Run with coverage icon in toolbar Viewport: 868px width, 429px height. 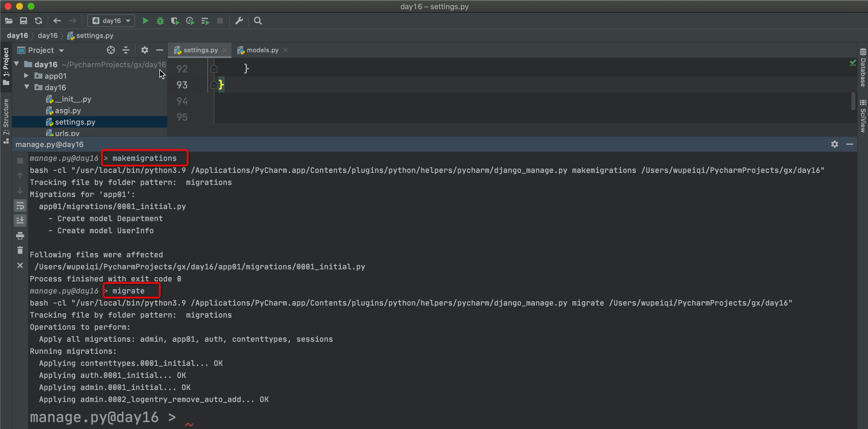coord(175,21)
